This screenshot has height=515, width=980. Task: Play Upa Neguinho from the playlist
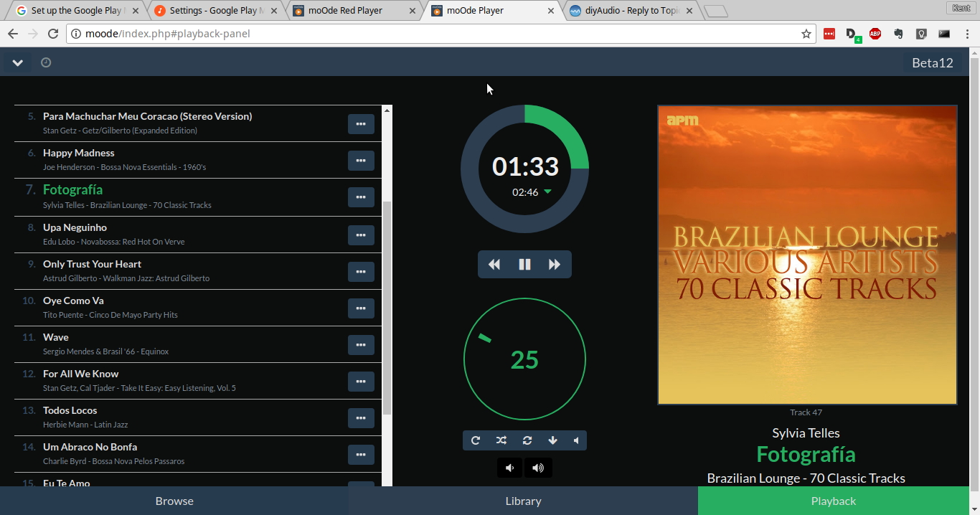(75, 227)
